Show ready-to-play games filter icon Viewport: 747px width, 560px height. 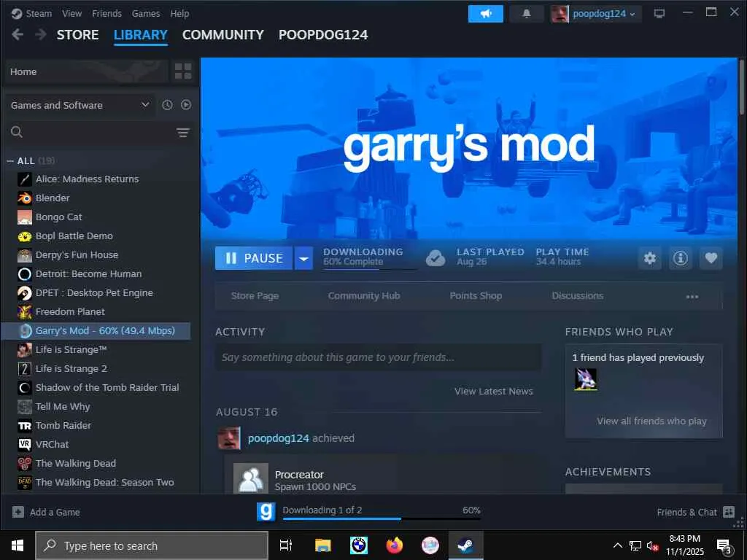click(186, 105)
